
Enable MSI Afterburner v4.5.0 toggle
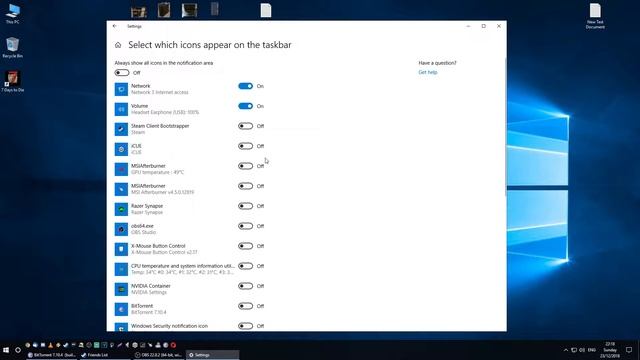(245, 186)
